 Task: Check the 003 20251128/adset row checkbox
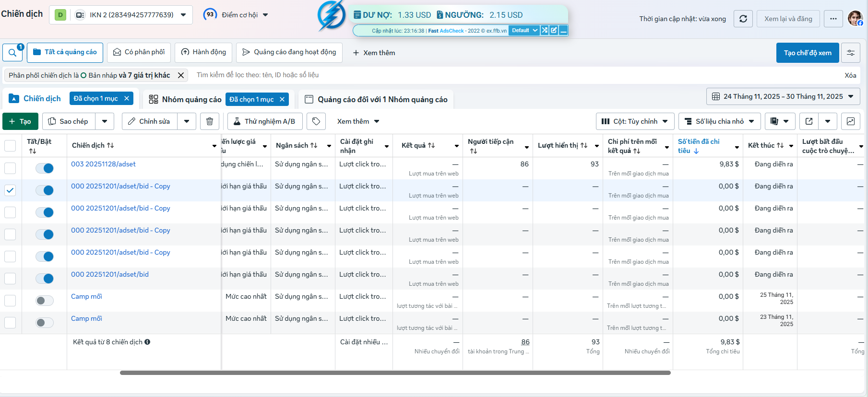tap(10, 168)
